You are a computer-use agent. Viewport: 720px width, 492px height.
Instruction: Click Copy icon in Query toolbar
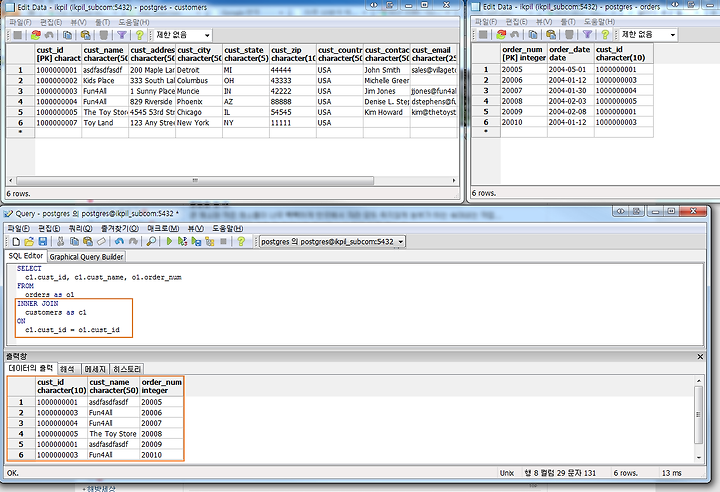[x=74, y=242]
